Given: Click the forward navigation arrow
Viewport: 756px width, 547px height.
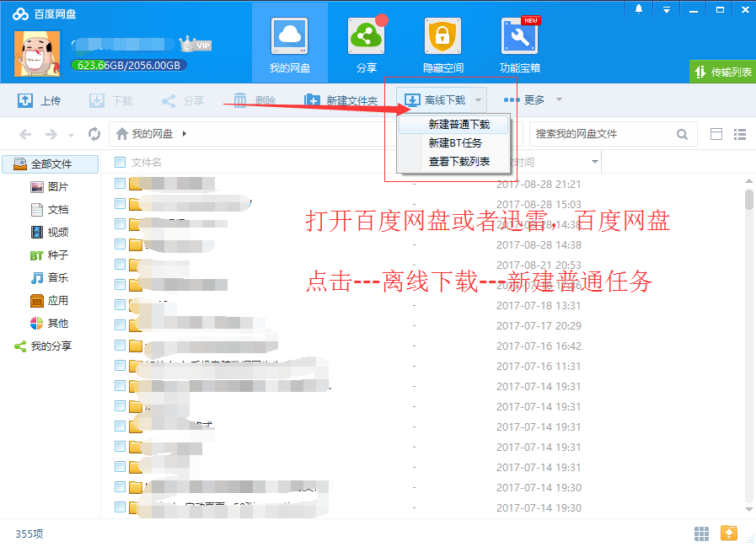Looking at the screenshot, I should point(51,134).
